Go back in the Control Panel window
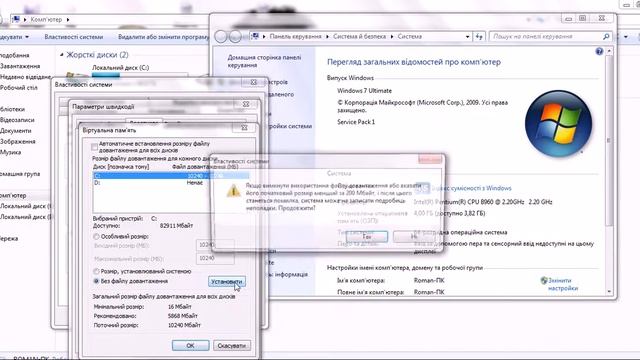640x360 pixels. click(x=221, y=37)
